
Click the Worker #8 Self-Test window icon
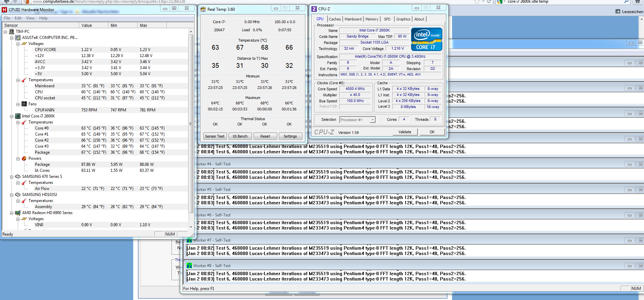(189, 266)
